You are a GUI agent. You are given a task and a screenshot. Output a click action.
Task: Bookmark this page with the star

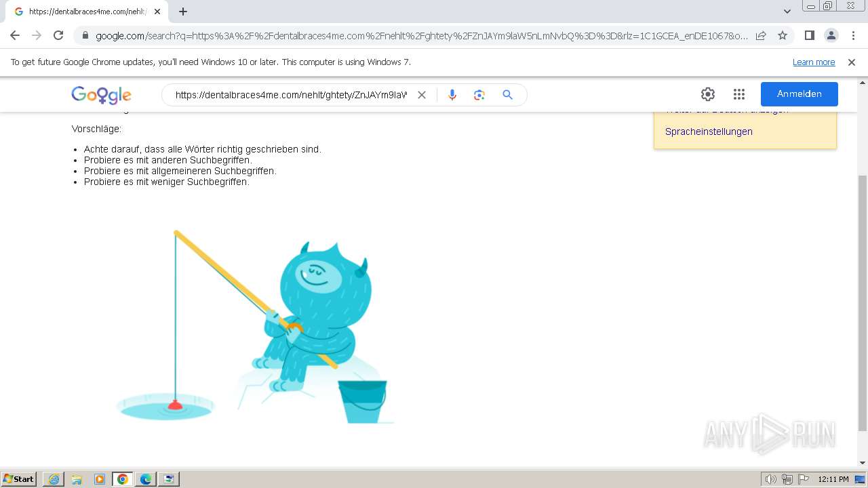pyautogui.click(x=783, y=35)
